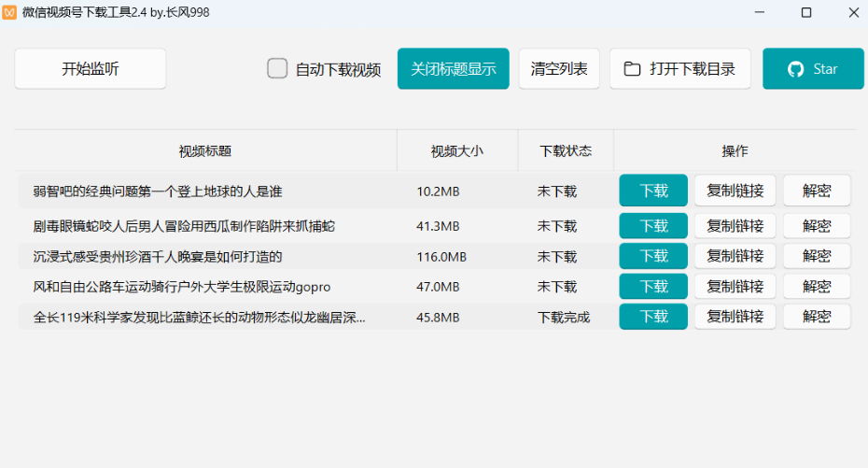Viewport: 868px width, 468px height.
Task: Click 解密 for the 全长119米 video
Action: [817, 317]
